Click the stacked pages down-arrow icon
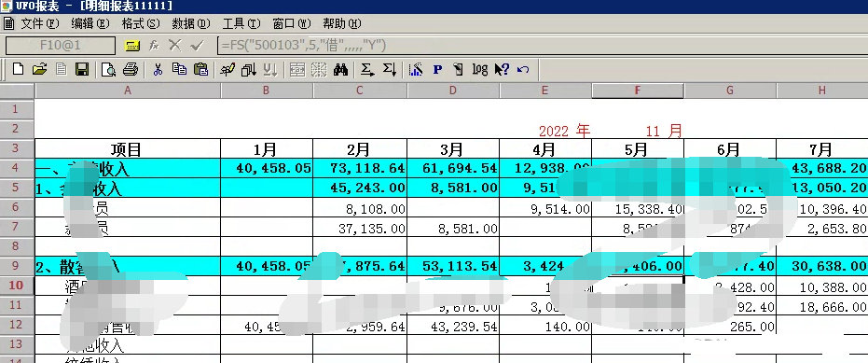 (x=249, y=69)
